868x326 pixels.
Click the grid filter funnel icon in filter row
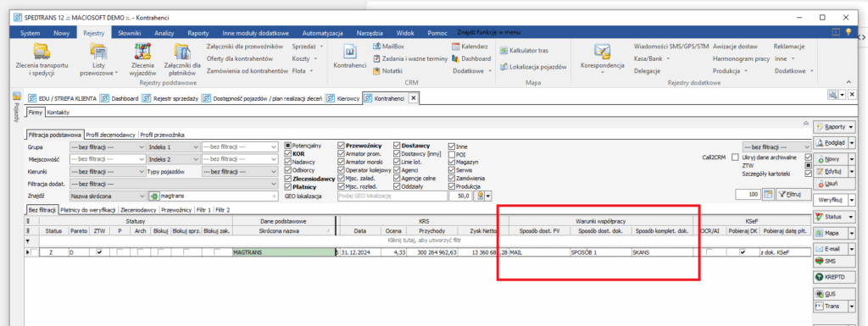pyautogui.click(x=28, y=241)
